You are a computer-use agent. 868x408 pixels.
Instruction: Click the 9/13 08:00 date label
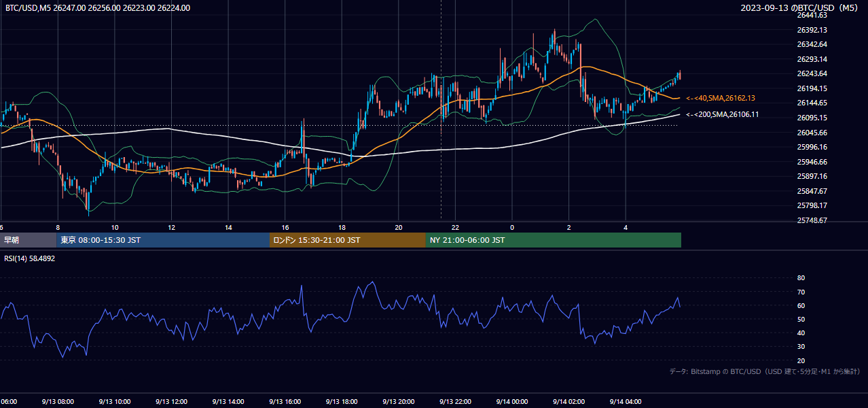[58, 402]
